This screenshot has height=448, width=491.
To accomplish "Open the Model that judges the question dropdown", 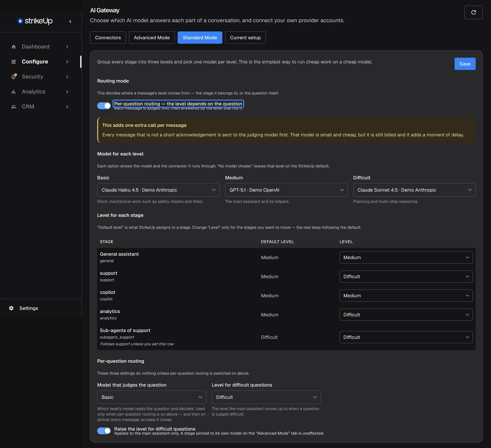I will coord(151,397).
